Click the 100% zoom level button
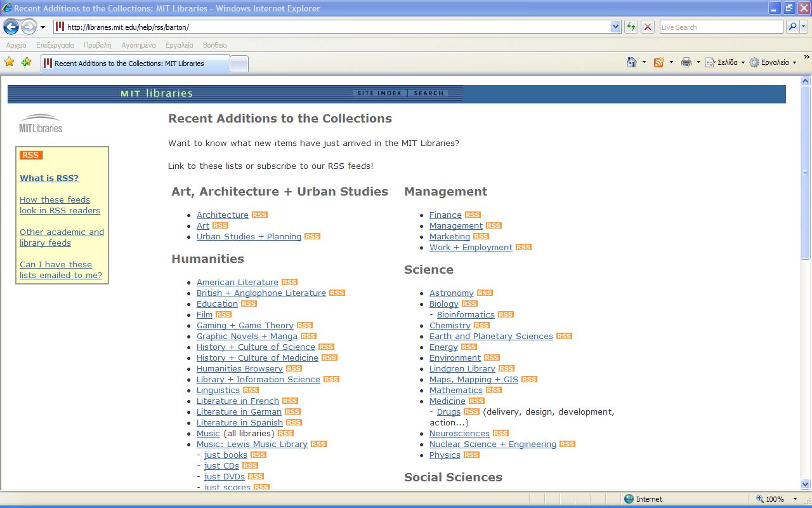812x508 pixels. pyautogui.click(x=770, y=499)
